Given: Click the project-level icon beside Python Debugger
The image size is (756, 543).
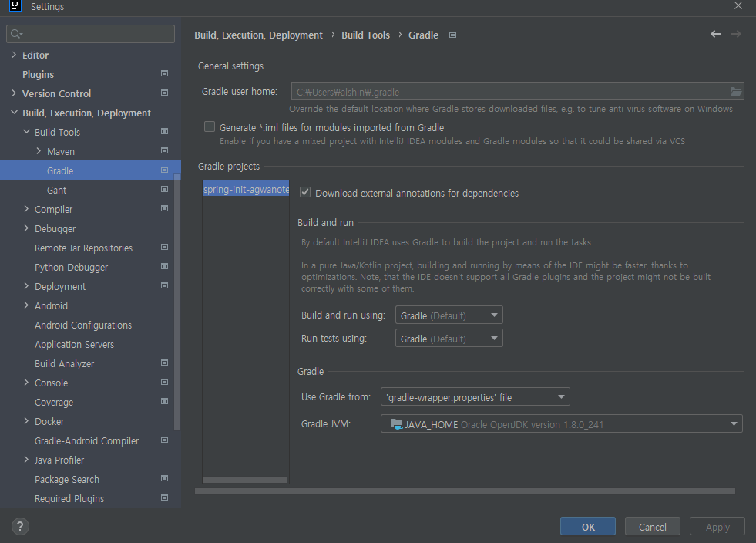Looking at the screenshot, I should click(x=164, y=266).
